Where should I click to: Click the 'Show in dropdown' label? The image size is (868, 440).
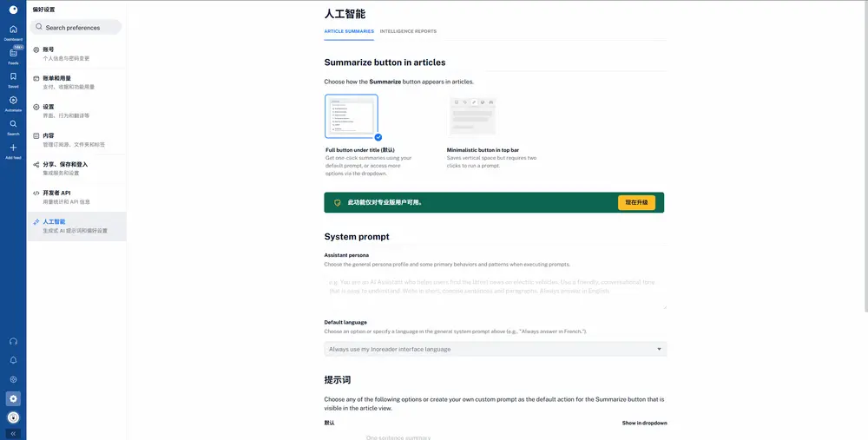644,423
